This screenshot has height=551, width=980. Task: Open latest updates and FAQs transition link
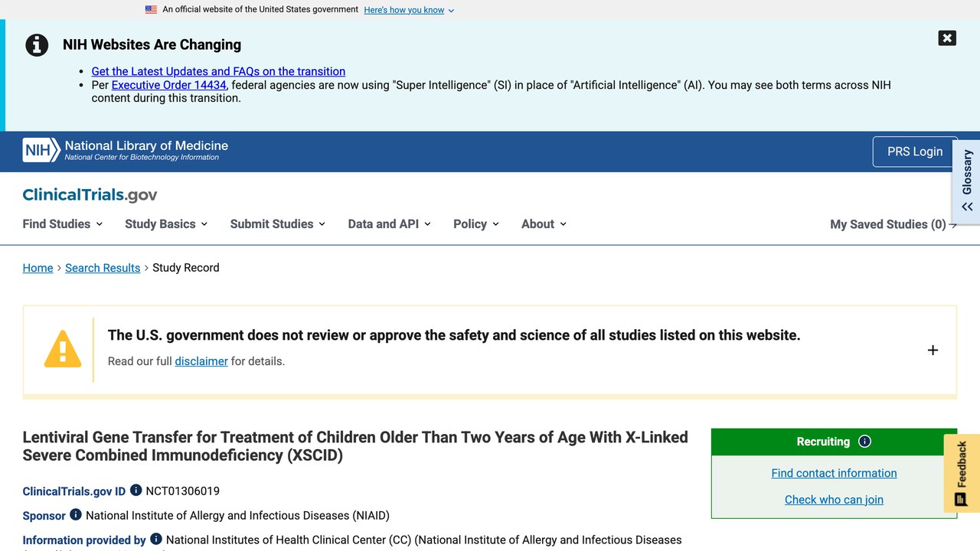click(218, 71)
